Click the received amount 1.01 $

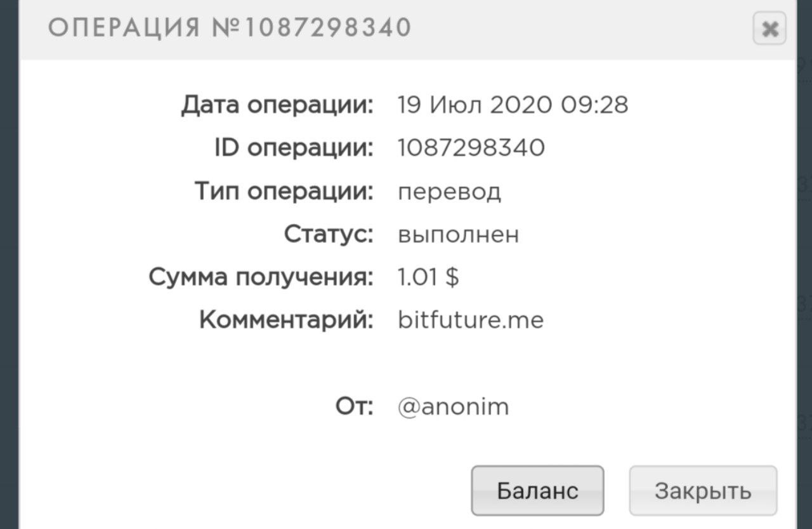pos(428,277)
